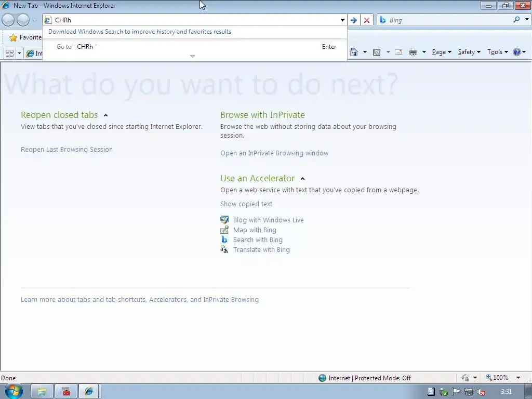Click the search magnifier icon
This screenshot has height=399, width=532.
coord(516,20)
